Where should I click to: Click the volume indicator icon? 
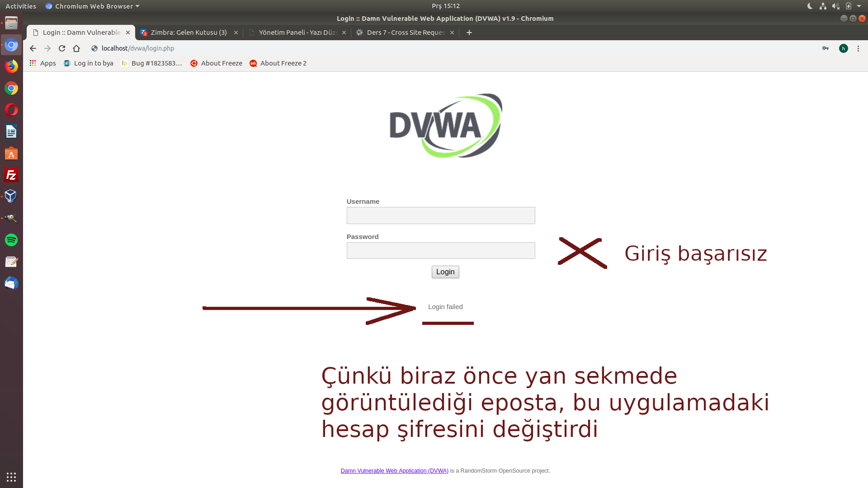point(836,6)
